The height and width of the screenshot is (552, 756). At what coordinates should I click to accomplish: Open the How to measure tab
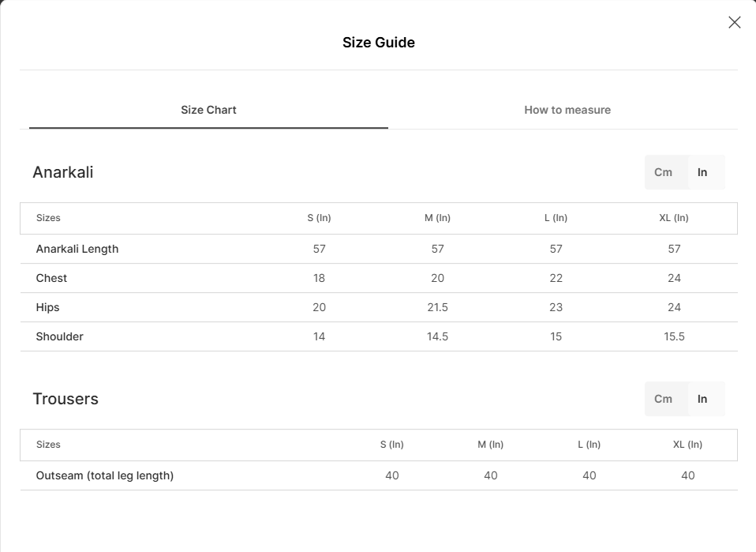pos(567,110)
